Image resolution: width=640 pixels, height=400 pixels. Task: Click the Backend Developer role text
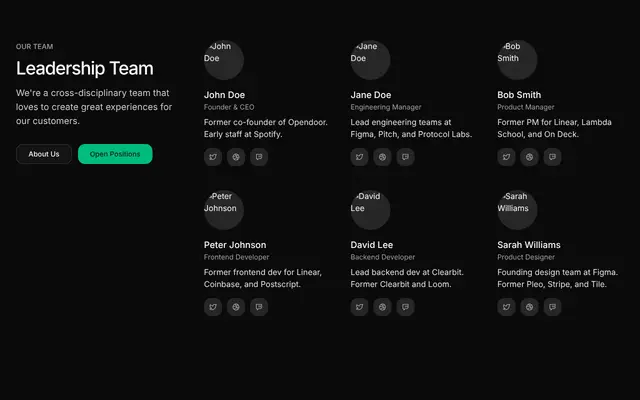click(x=383, y=257)
